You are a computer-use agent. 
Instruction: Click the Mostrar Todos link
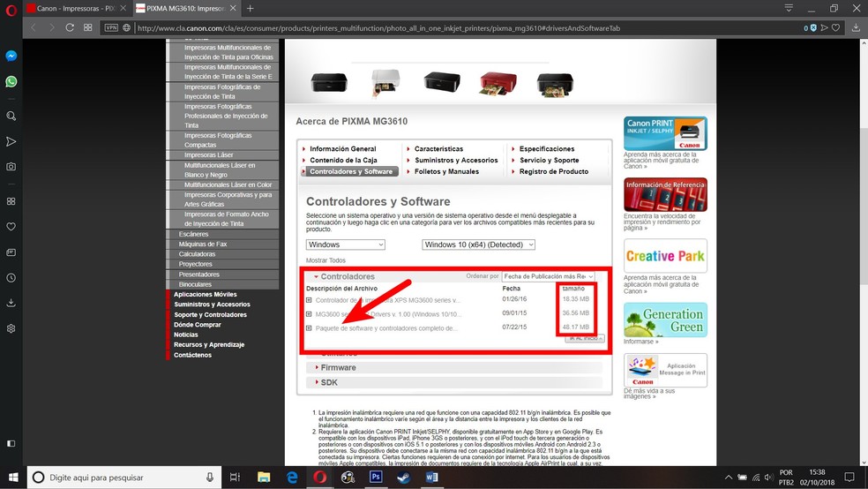325,260
